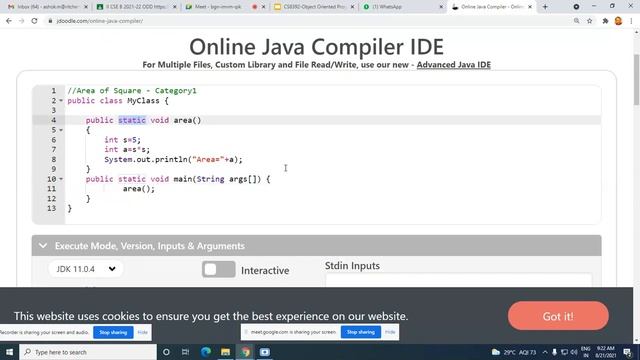Viewport: 640px width, 360px height.
Task: Switch to the II CSE B 2021-22 ODD tab
Action: point(137,7)
